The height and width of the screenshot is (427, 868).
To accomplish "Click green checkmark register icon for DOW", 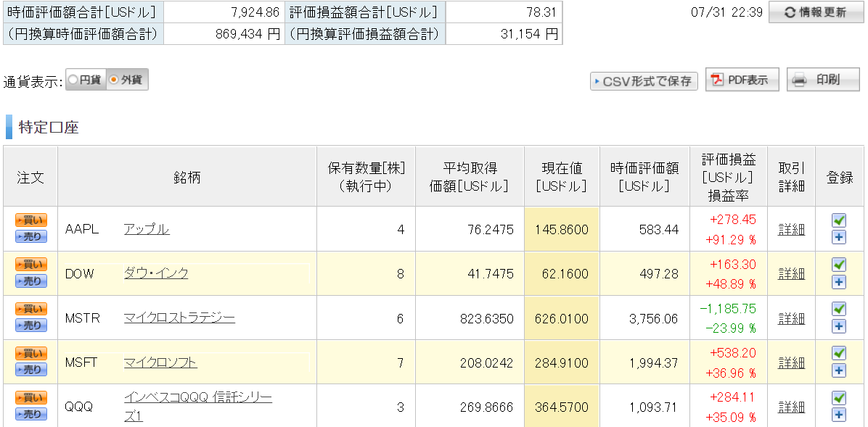I will (839, 265).
